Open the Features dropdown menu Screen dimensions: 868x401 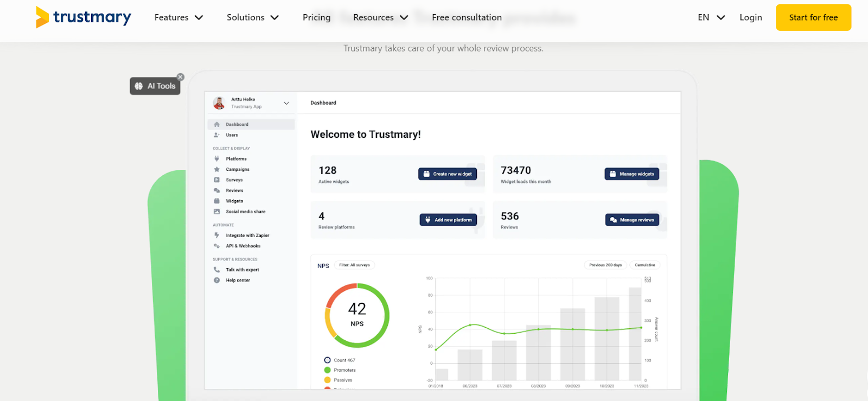click(x=178, y=17)
